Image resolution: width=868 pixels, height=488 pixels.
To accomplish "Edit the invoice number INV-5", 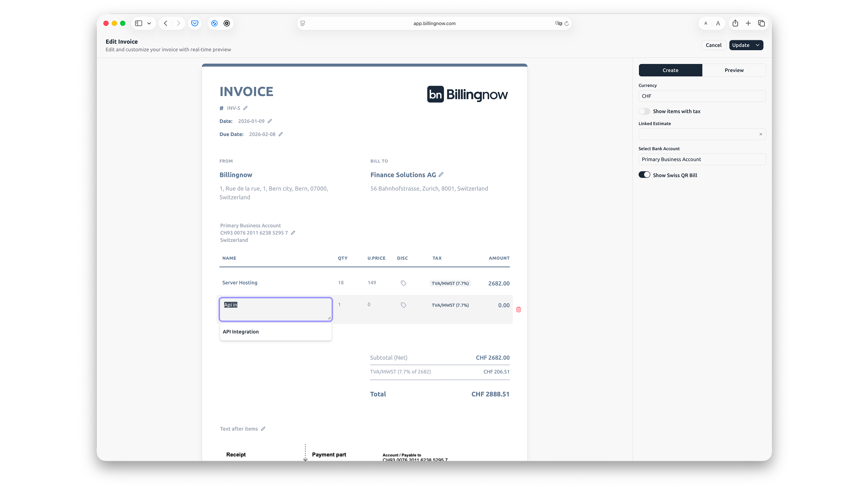I will (245, 108).
